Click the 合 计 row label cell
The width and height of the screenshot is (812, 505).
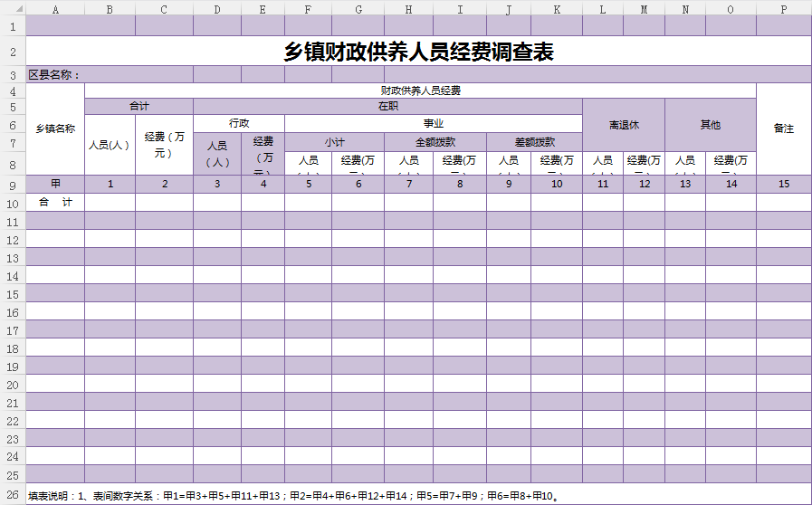pos(55,203)
